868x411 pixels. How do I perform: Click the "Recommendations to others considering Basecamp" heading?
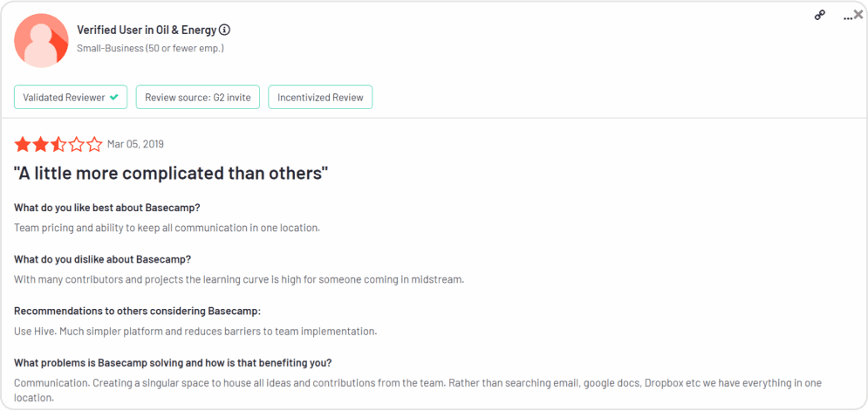coord(137,312)
